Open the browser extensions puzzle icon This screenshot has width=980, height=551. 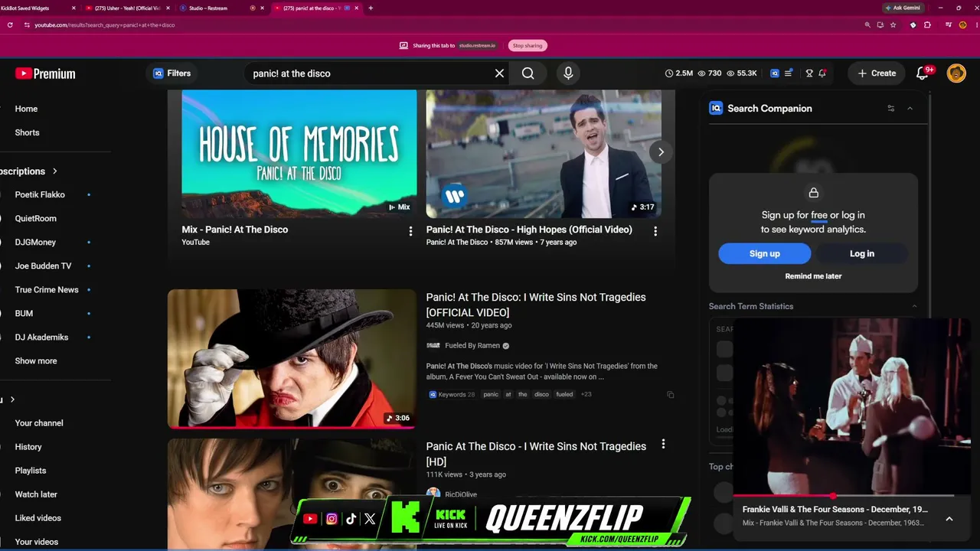927,25
